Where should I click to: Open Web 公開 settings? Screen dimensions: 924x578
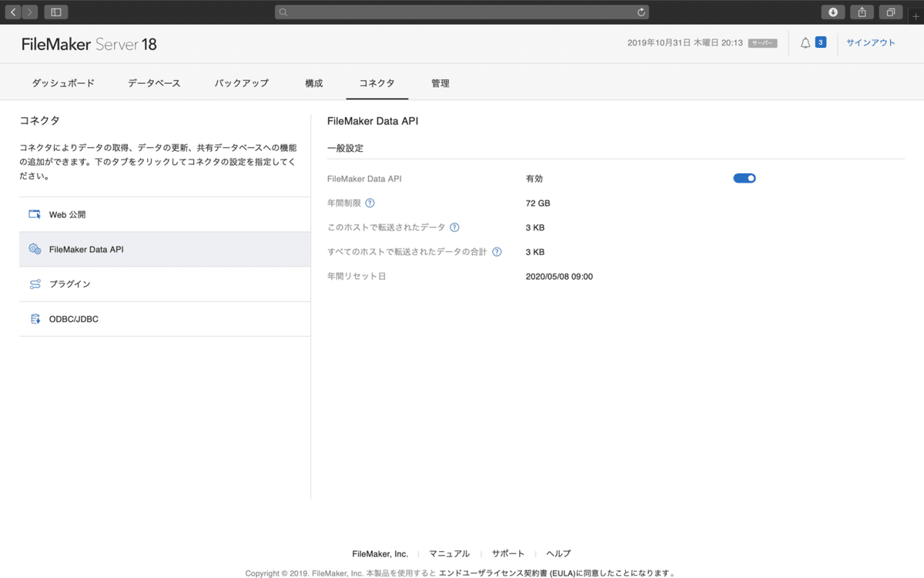point(165,214)
